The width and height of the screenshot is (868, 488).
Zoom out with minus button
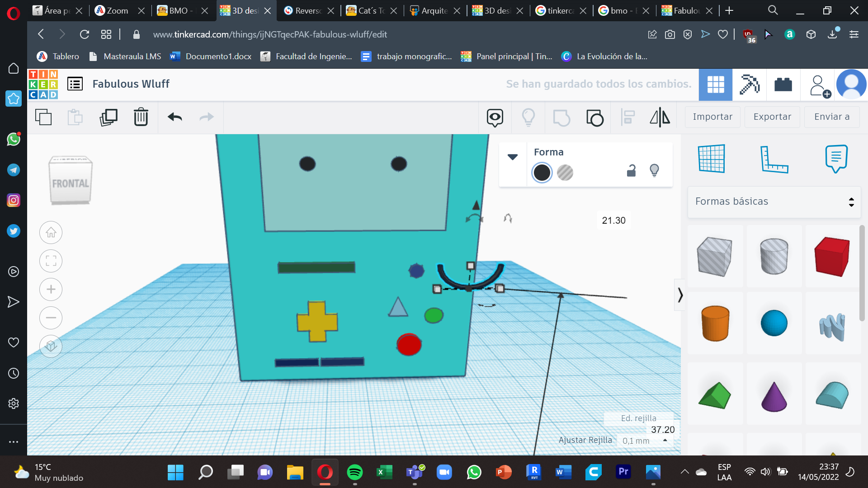pyautogui.click(x=51, y=318)
